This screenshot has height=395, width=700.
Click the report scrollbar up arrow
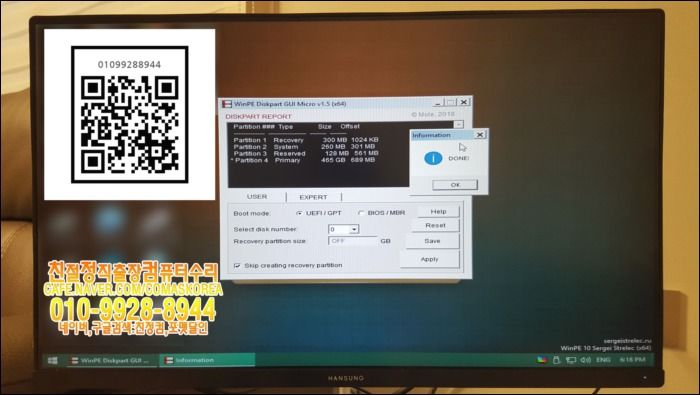(458, 125)
